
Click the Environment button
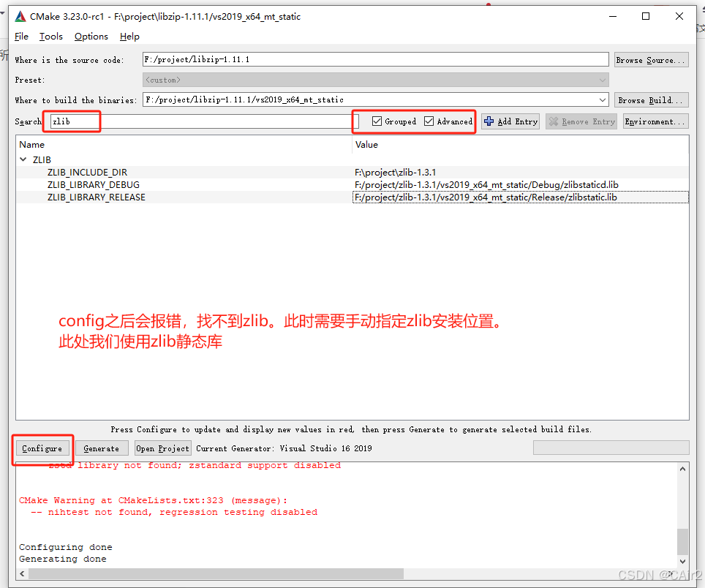pos(655,121)
